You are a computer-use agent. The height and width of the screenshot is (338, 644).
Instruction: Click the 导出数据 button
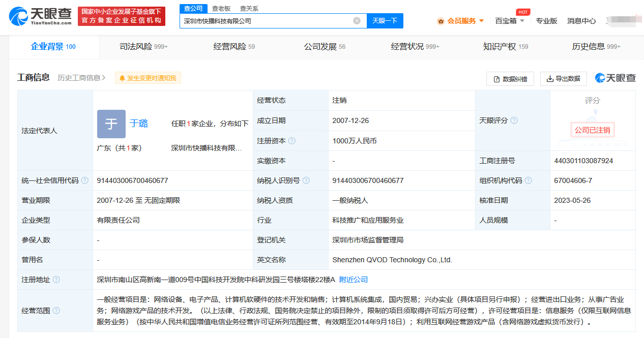563,79
